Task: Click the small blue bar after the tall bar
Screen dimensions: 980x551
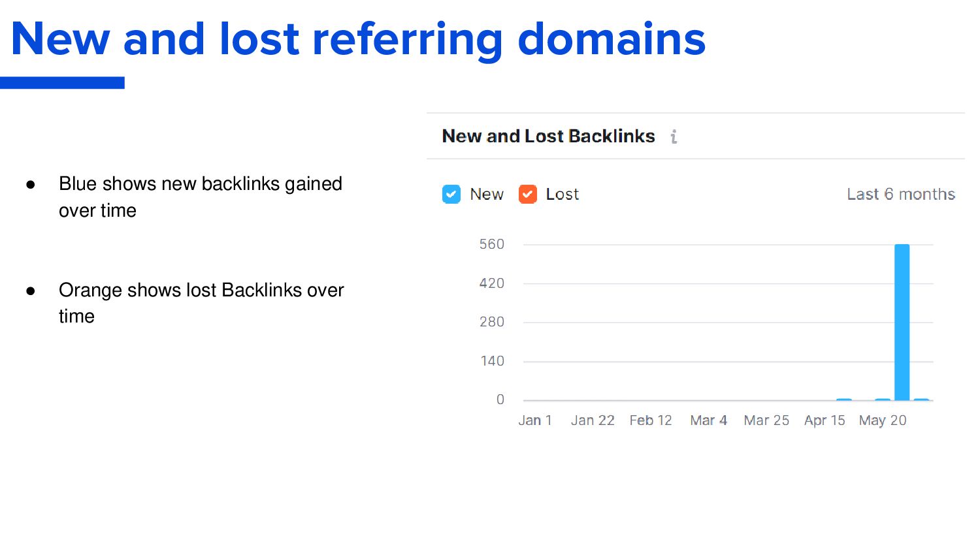Action: pyautogui.click(x=921, y=399)
